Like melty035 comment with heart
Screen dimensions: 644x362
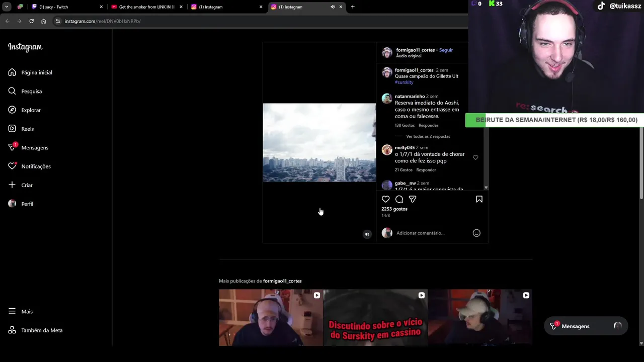[x=475, y=157]
